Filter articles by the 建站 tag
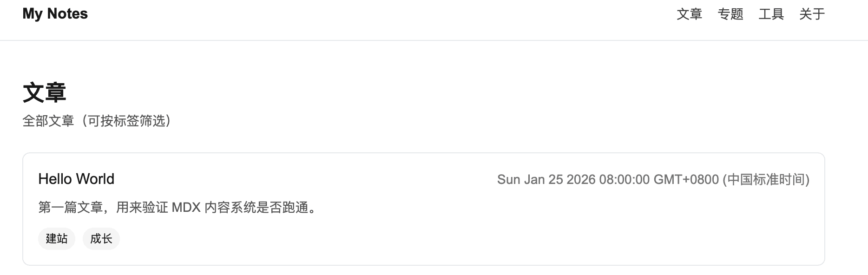This screenshot has height=275, width=868. click(x=57, y=239)
